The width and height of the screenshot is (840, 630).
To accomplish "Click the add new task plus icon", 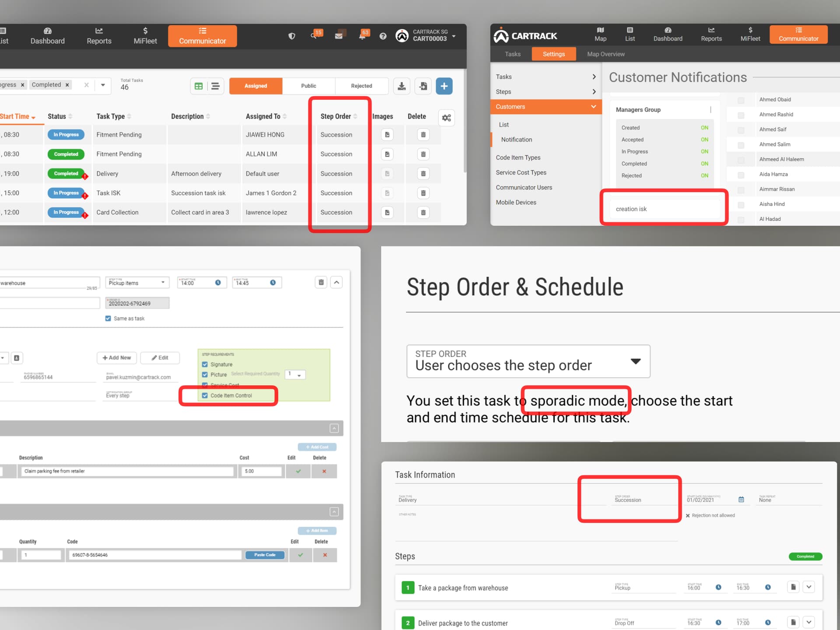I will 444,86.
